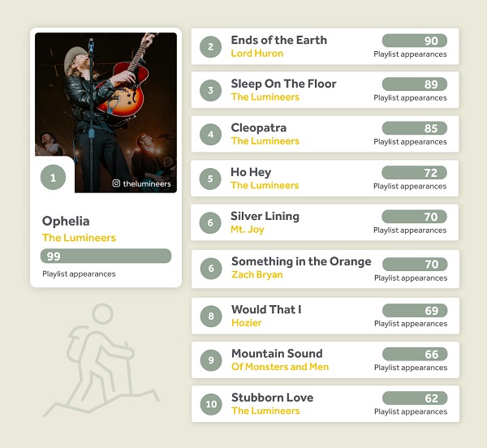
Task: Click the Zach Bryan artist name
Action: tap(257, 275)
